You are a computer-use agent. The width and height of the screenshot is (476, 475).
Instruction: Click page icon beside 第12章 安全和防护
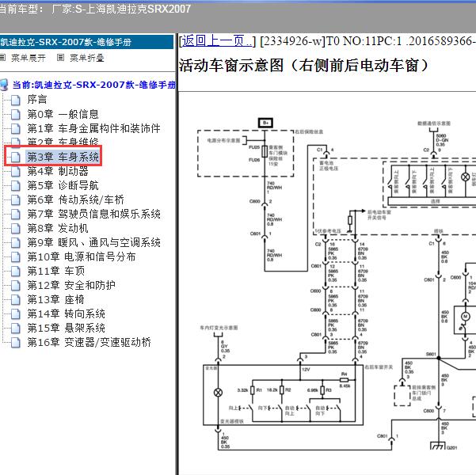[16, 285]
